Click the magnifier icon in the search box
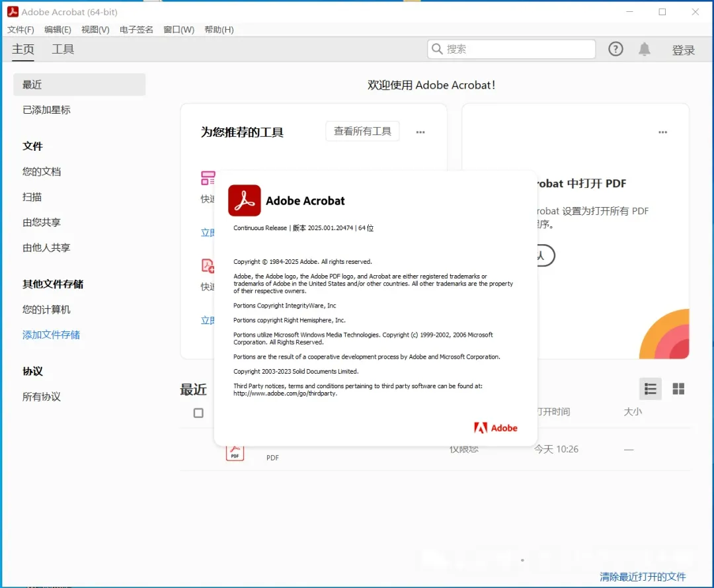The image size is (714, 588). click(437, 49)
